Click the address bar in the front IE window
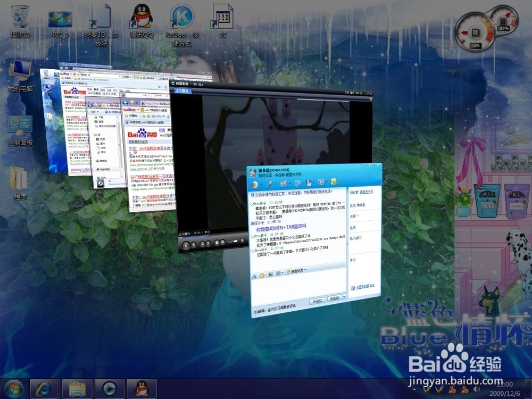This screenshot has width=532, height=399. tap(156, 103)
